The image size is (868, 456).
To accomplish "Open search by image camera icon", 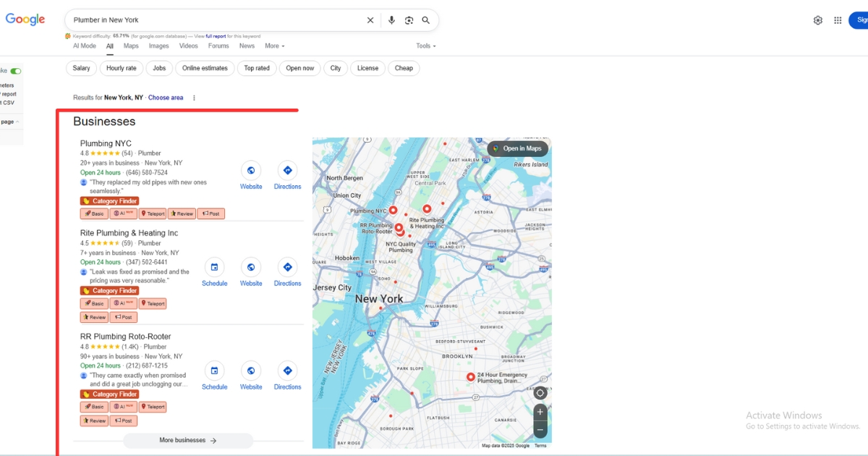I will tap(409, 20).
